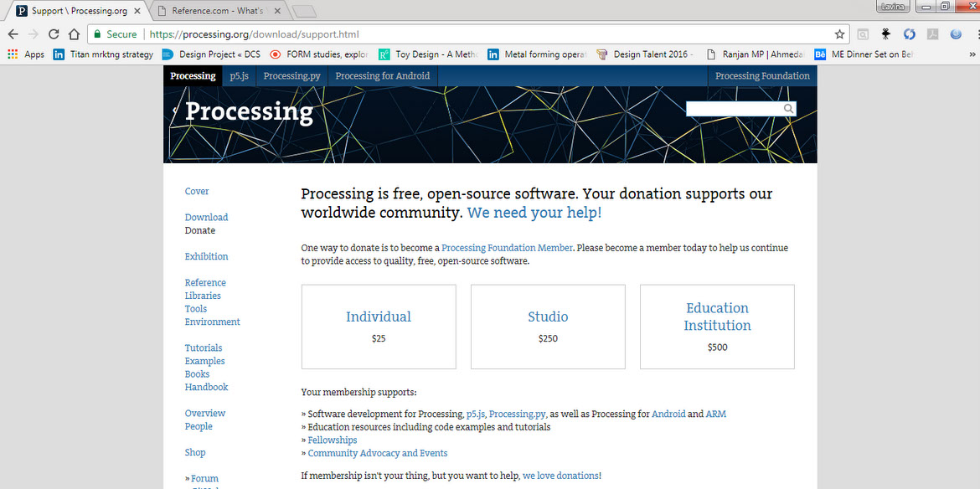Image resolution: width=980 pixels, height=489 pixels.
Task: Open Cover in the sidebar
Action: pos(197,191)
